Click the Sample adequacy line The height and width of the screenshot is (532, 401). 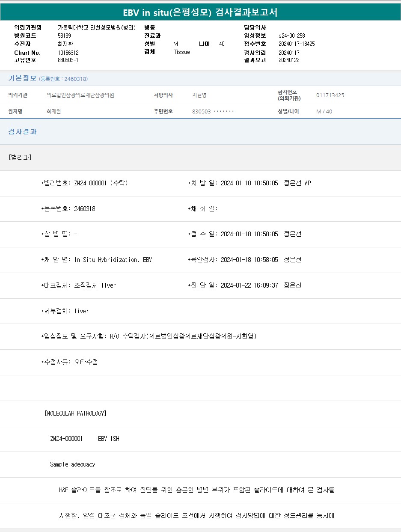[72, 464]
